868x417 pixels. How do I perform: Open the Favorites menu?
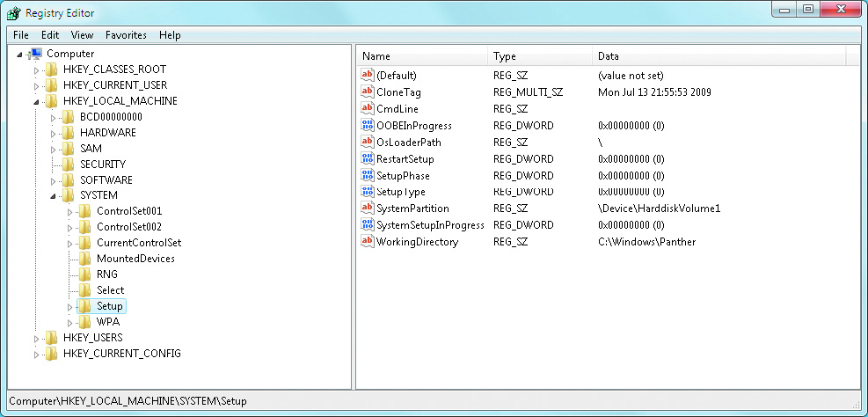[127, 35]
